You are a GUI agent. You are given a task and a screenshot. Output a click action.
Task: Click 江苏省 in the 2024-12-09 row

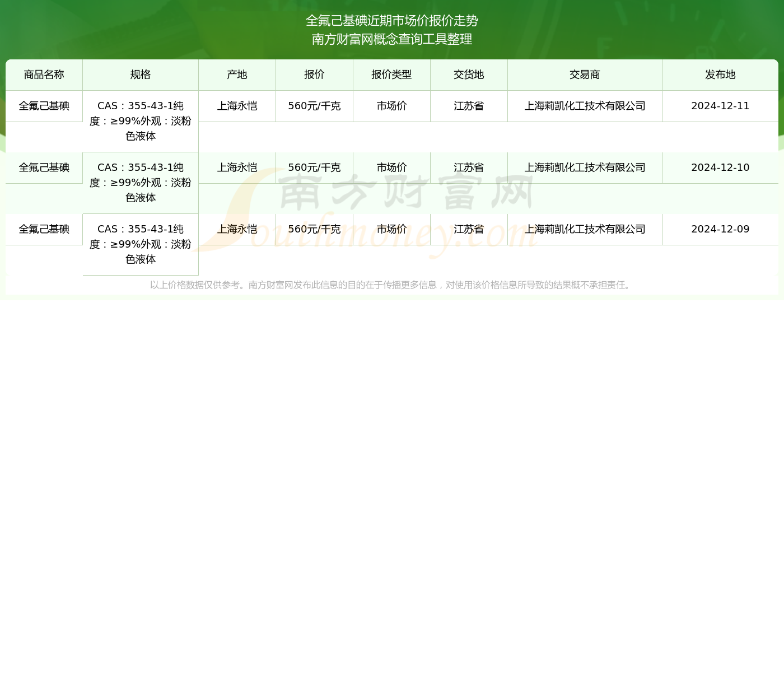[469, 229]
